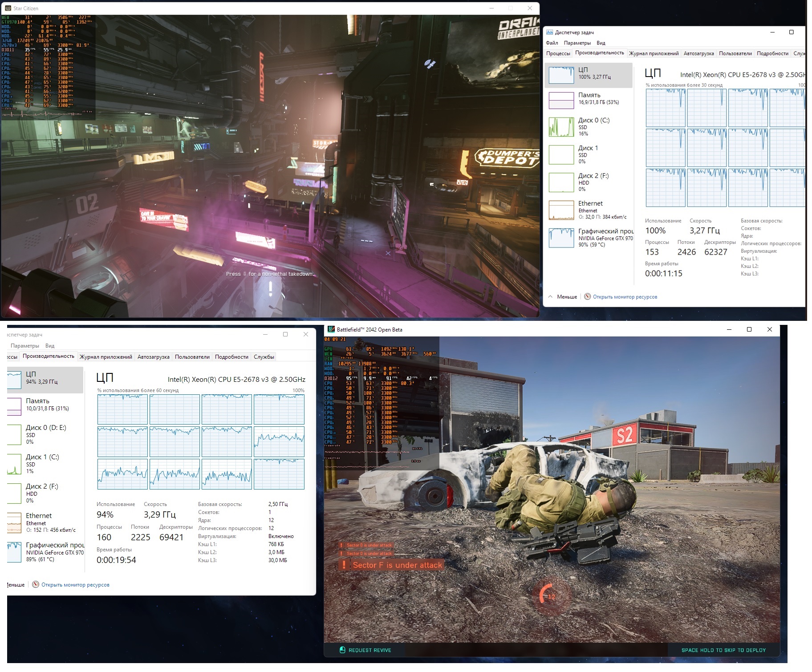Click the 'non-lethal takedown' prompt in Star Citizen
812x672 pixels.
tap(270, 274)
